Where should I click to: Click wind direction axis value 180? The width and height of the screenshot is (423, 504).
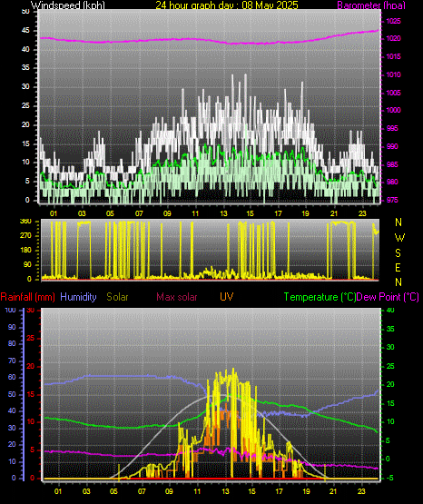point(25,250)
